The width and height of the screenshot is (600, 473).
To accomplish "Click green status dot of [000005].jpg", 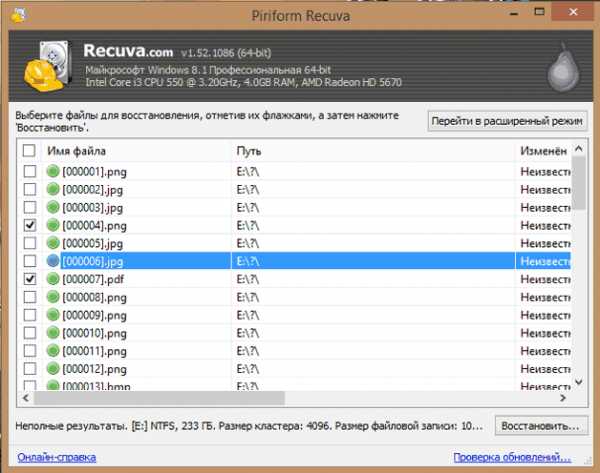I will [x=53, y=243].
